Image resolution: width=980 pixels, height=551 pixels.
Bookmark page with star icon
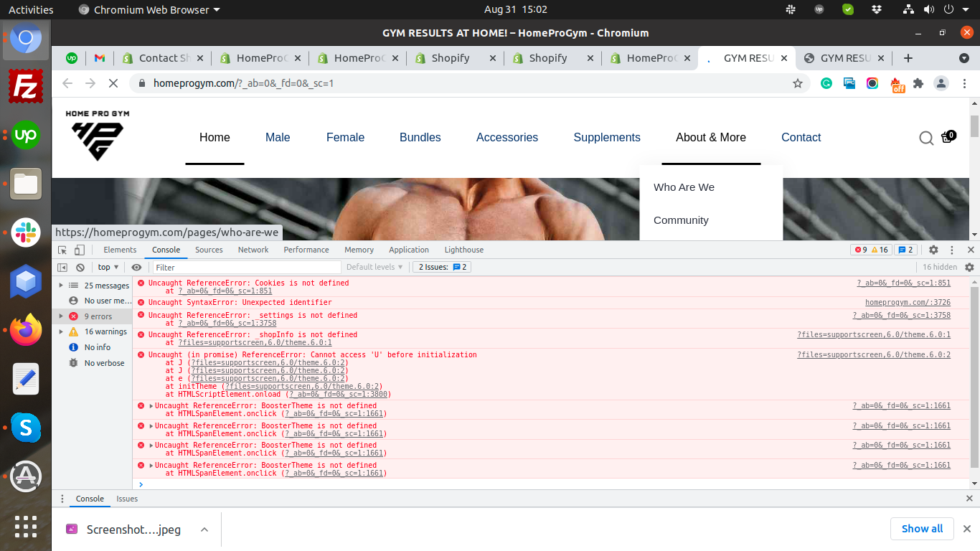pos(797,83)
